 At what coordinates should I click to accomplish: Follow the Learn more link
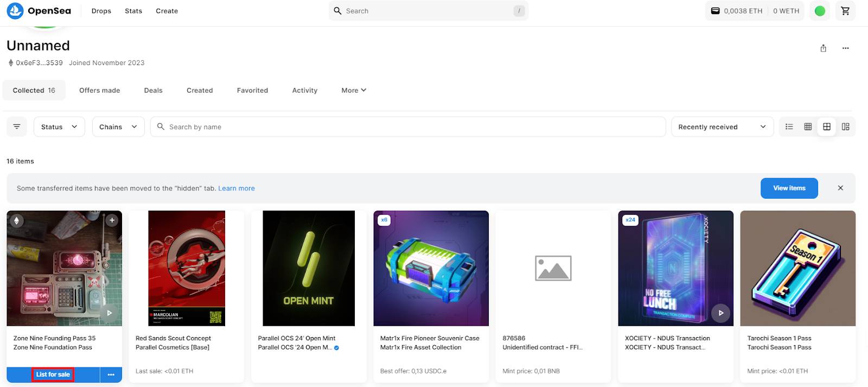point(237,188)
